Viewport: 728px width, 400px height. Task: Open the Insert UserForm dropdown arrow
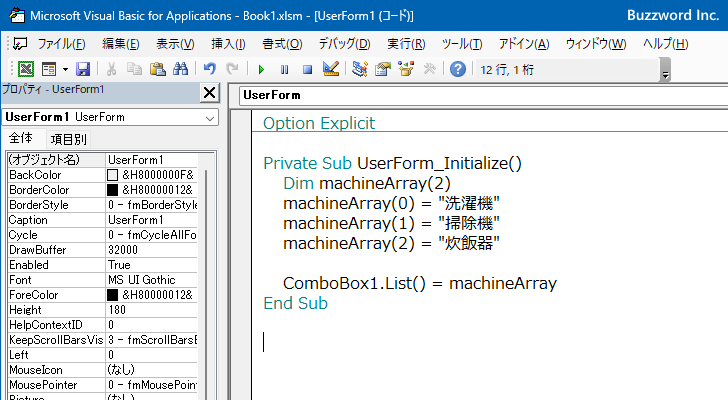click(65, 70)
